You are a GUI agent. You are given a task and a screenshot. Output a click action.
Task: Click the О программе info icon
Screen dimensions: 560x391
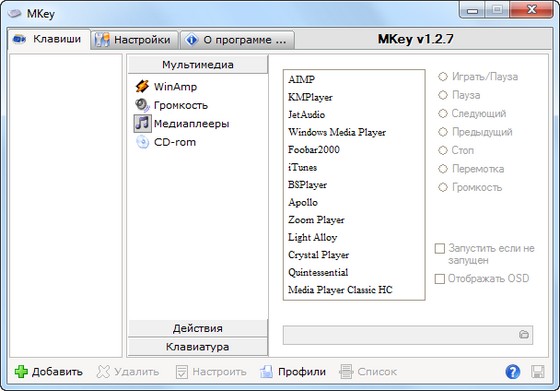(192, 40)
